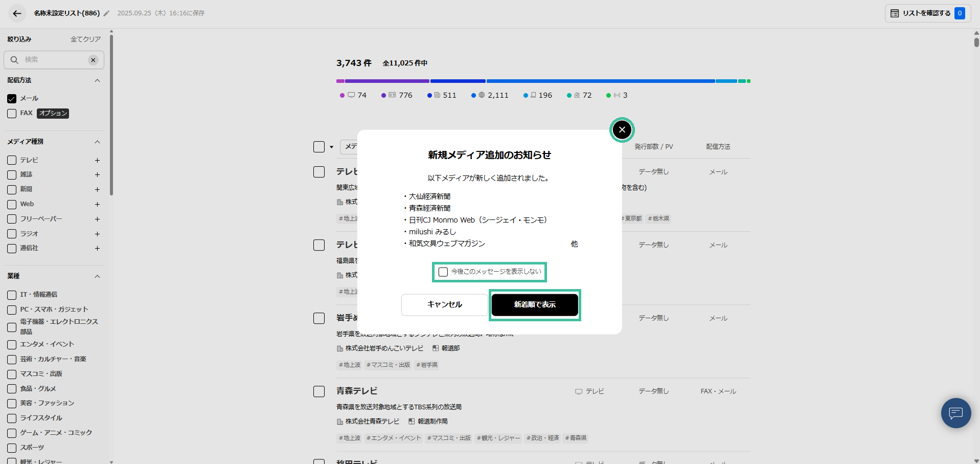Click the pencil icon to rename the list
Screen dimensions: 980x464
(106, 13)
